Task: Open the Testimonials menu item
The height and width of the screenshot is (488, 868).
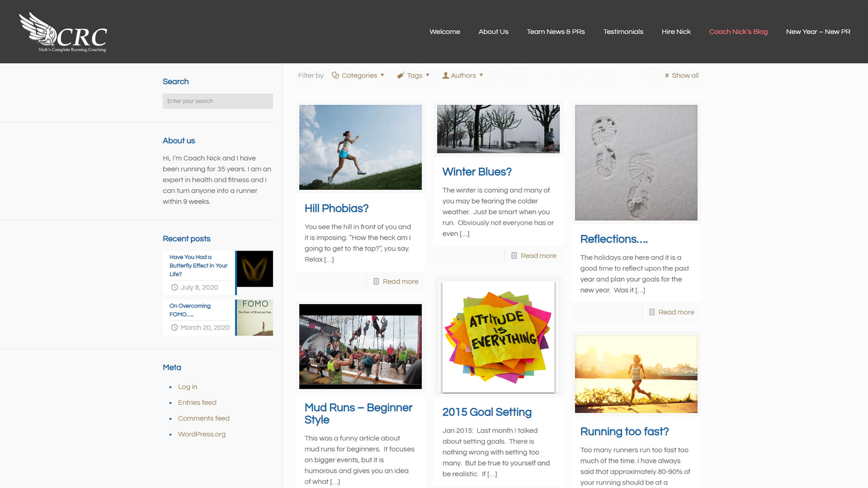Action: 623,31
